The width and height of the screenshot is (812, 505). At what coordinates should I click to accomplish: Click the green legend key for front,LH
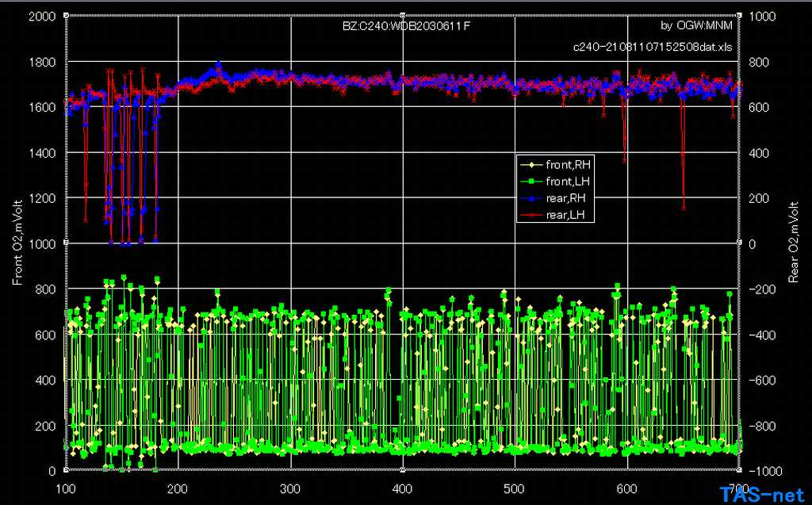point(531,182)
